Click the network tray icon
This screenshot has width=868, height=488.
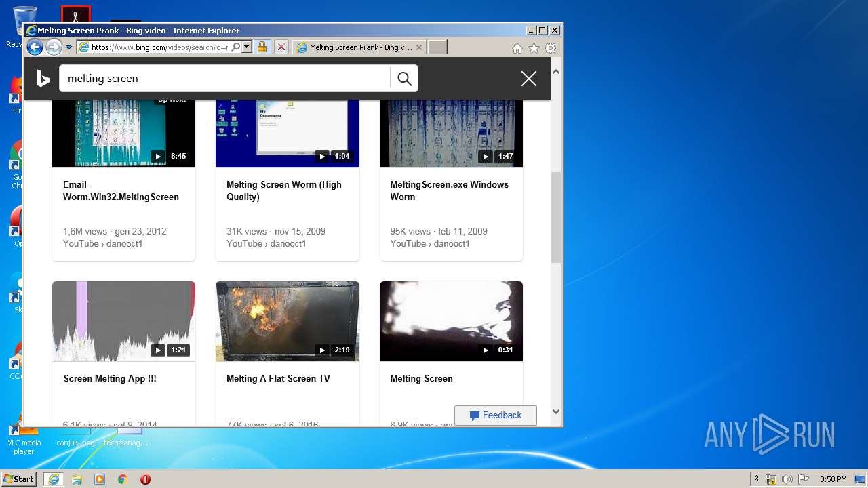pyautogui.click(x=771, y=479)
